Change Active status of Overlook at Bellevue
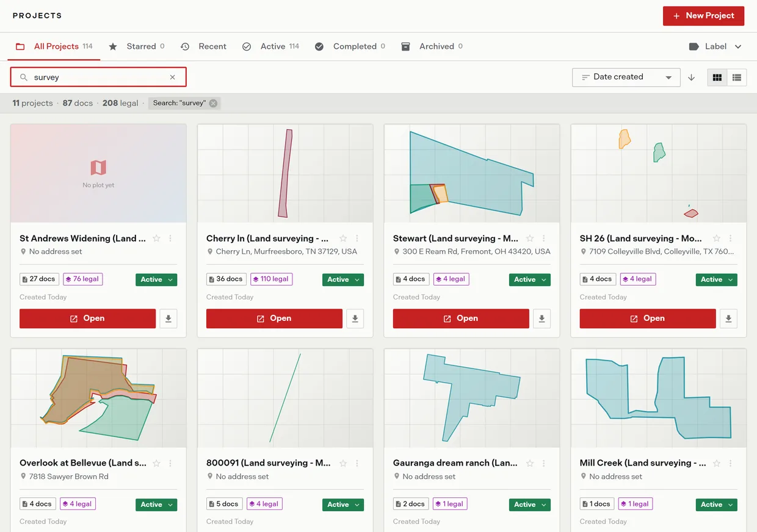Screen dimensions: 757x532 coord(156,505)
